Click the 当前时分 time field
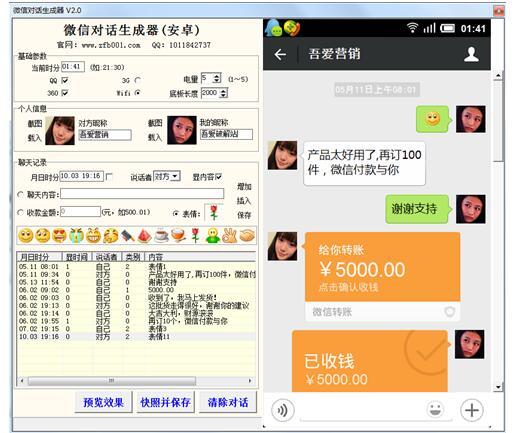The width and height of the screenshot is (519, 433). [x=73, y=67]
